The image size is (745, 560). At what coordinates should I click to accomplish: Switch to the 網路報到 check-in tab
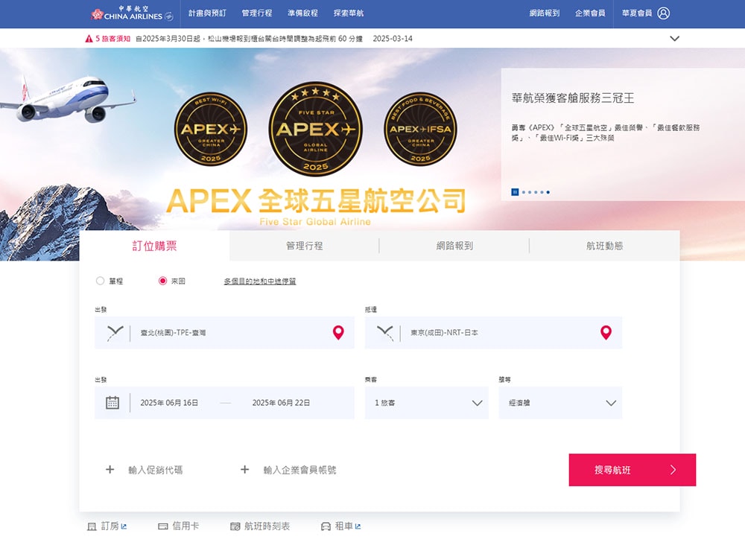point(454,246)
